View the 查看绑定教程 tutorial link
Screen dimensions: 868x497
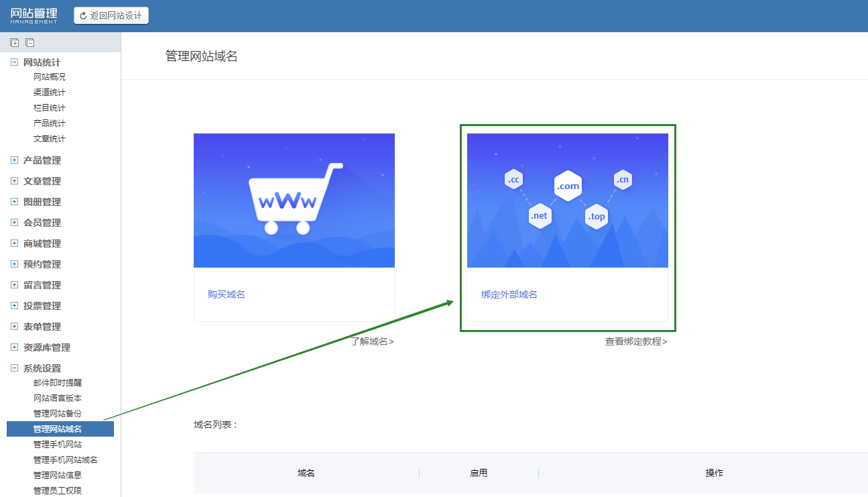pos(635,341)
